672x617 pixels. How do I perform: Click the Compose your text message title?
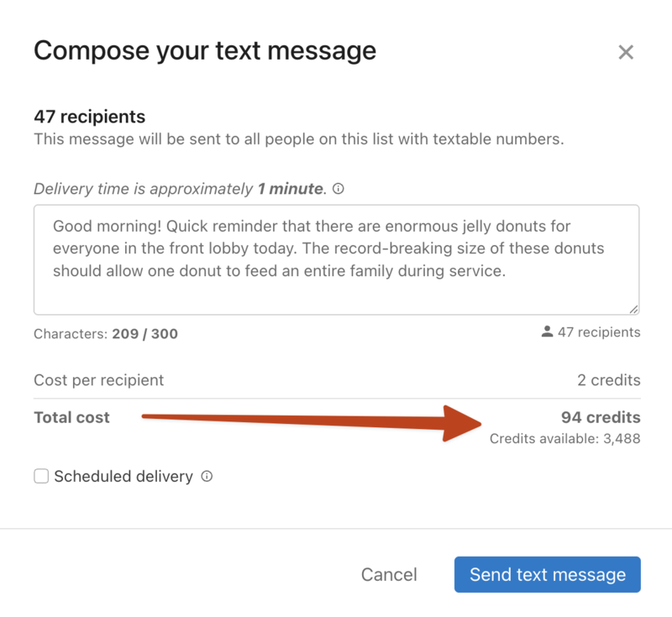coord(204,51)
